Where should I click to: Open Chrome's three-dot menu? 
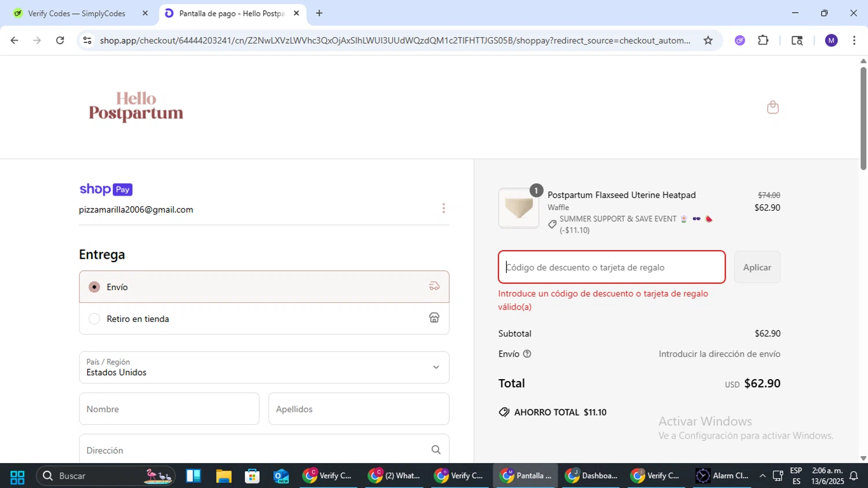[854, 40]
